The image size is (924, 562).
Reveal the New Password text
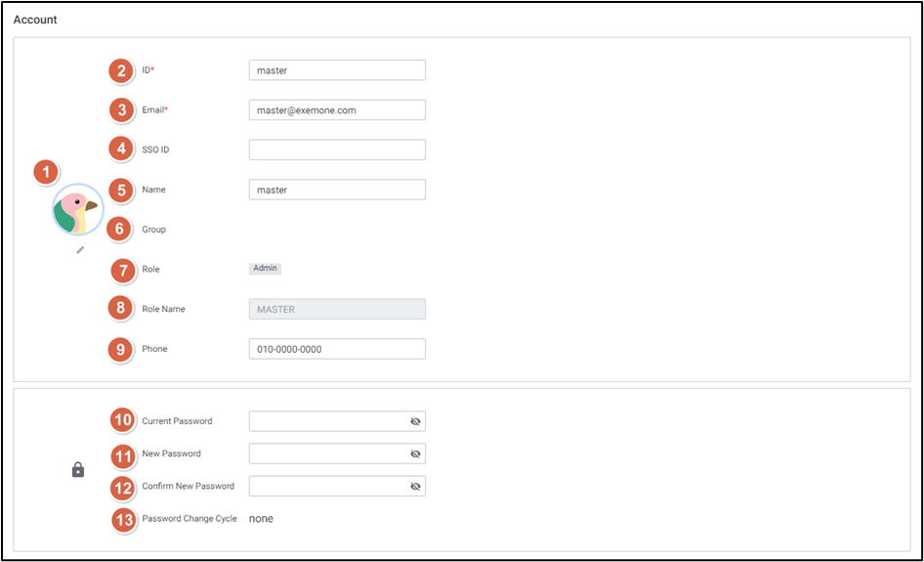tap(415, 454)
